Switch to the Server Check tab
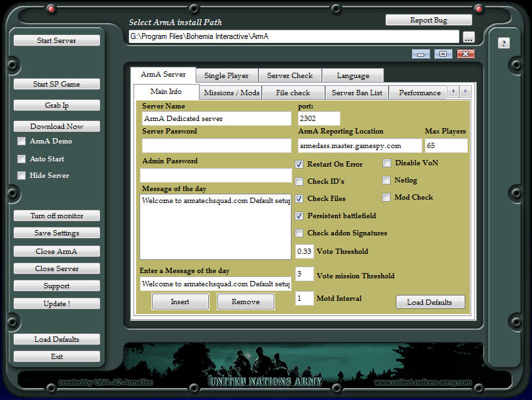The width and height of the screenshot is (532, 400). point(289,75)
